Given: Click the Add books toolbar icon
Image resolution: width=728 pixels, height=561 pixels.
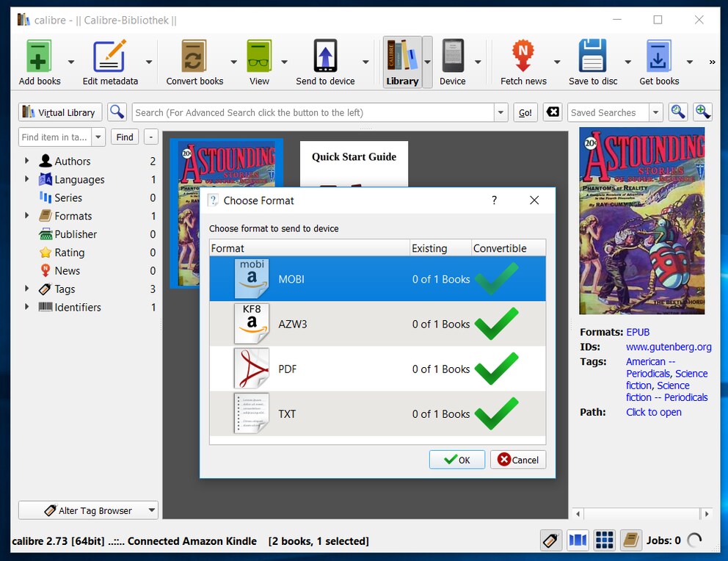Looking at the screenshot, I should (x=39, y=57).
